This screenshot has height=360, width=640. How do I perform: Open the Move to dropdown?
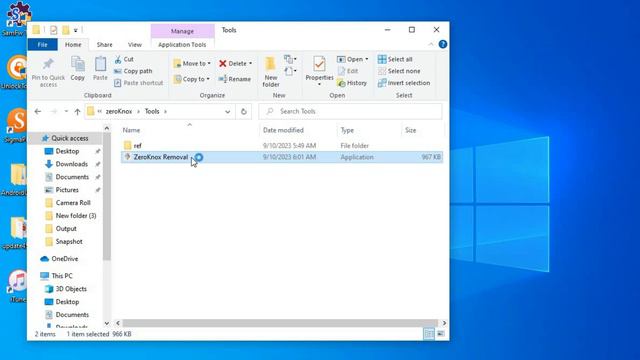(192, 63)
